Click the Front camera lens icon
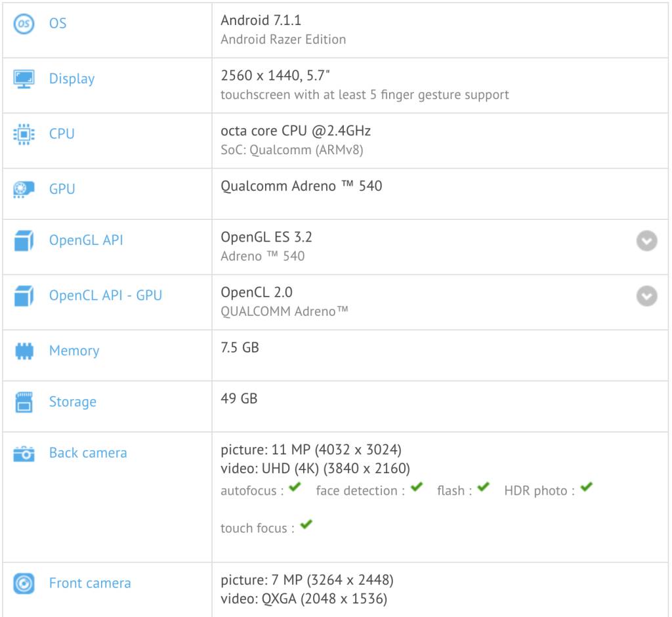This screenshot has height=617, width=672. coord(24,584)
